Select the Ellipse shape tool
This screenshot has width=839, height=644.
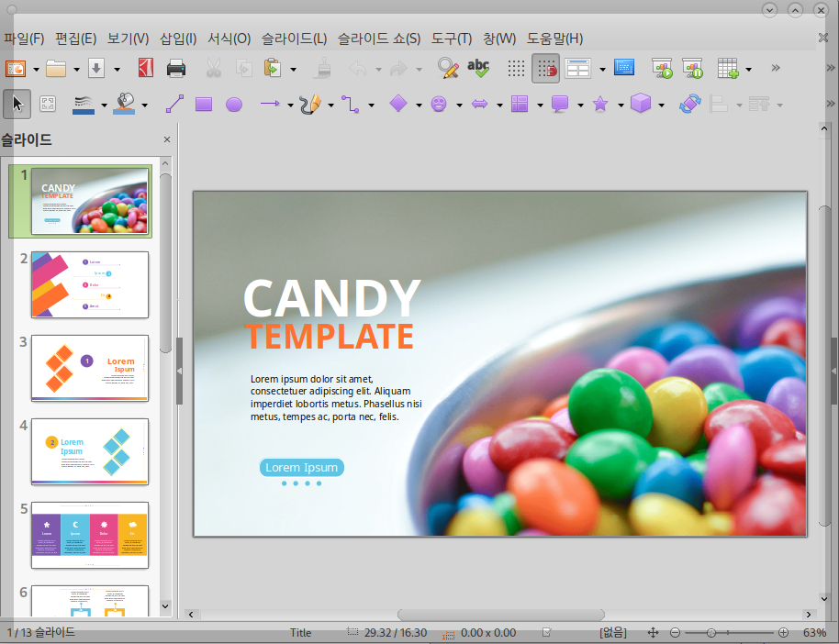click(x=234, y=105)
